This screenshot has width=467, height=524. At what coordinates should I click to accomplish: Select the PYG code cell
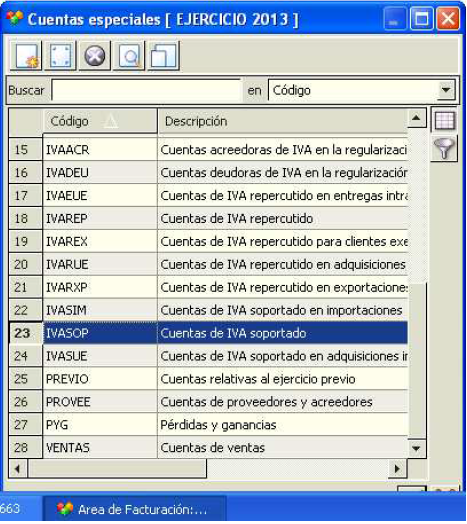[100, 424]
